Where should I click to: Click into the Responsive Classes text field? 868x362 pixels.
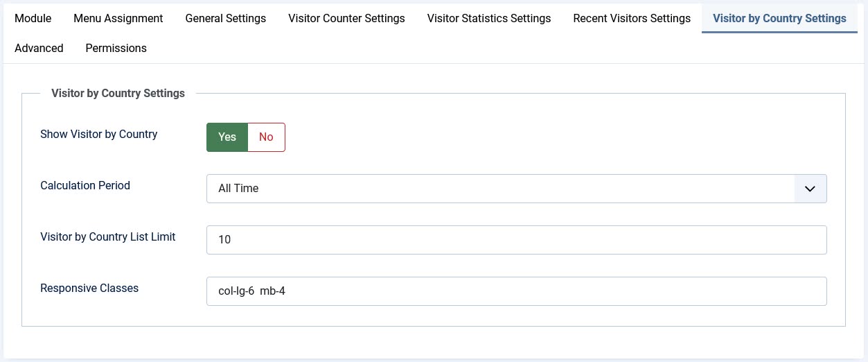click(x=516, y=291)
